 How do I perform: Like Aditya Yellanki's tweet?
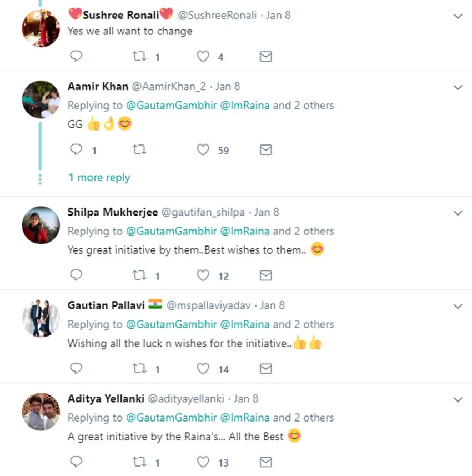(203, 462)
